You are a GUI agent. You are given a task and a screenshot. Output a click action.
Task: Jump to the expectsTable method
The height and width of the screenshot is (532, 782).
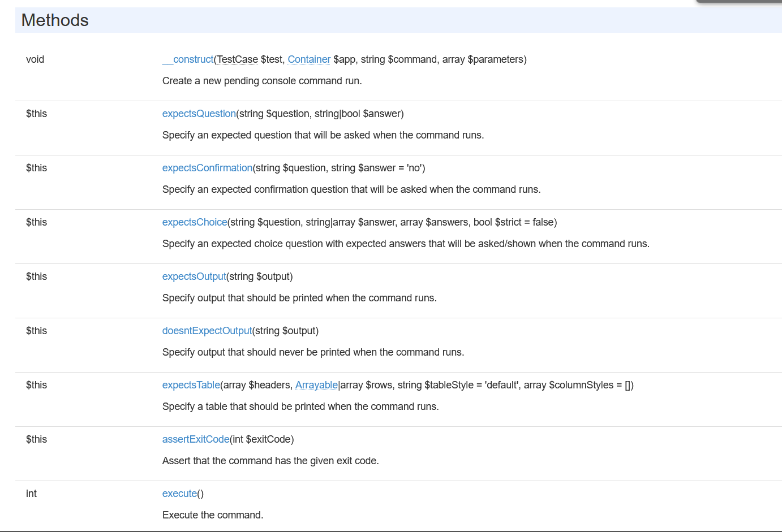191,385
